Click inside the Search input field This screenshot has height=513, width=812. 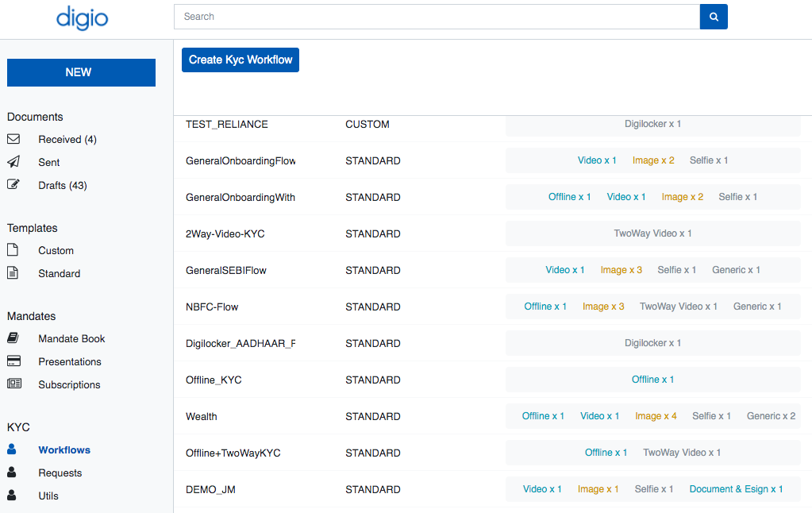[436, 16]
